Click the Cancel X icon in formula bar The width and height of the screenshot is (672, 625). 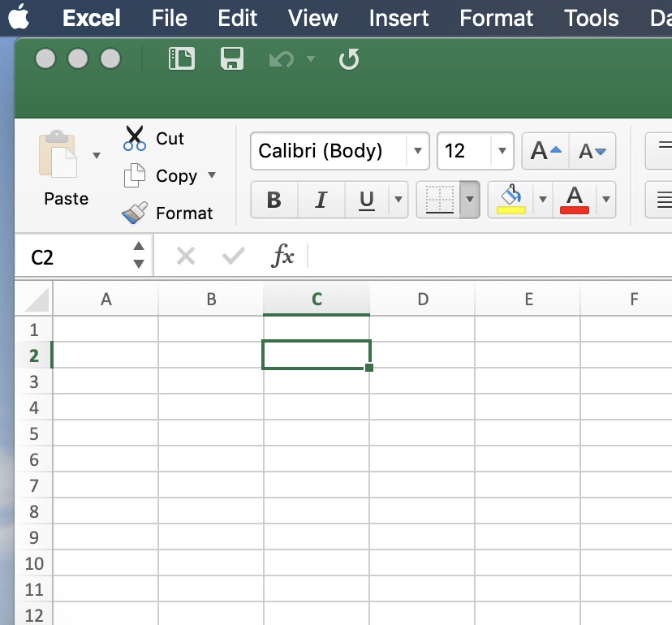[186, 256]
